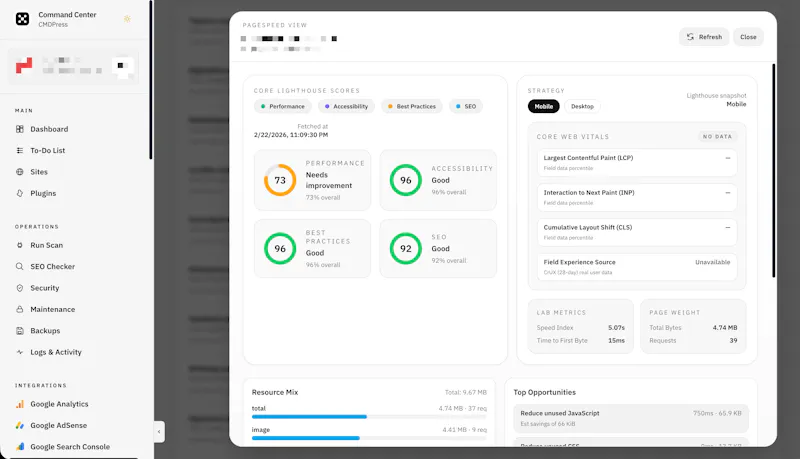Viewport: 800px width, 459px height.
Task: Click the image resource bar in Resource Mix
Action: [369, 438]
